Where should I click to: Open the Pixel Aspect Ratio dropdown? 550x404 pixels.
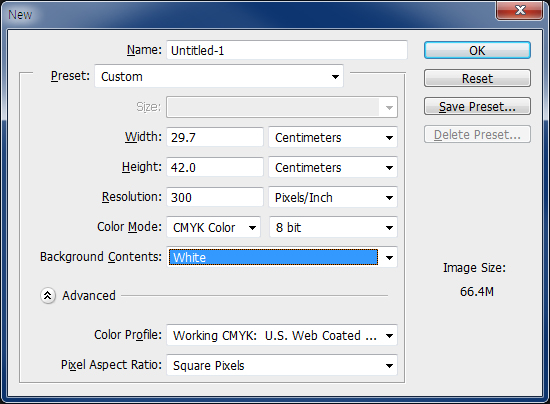282,365
